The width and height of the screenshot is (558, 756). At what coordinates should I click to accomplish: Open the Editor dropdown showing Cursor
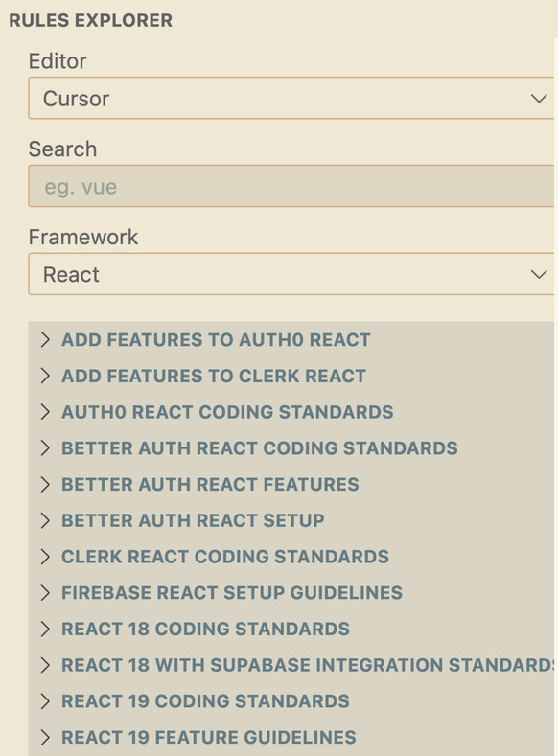(x=291, y=98)
